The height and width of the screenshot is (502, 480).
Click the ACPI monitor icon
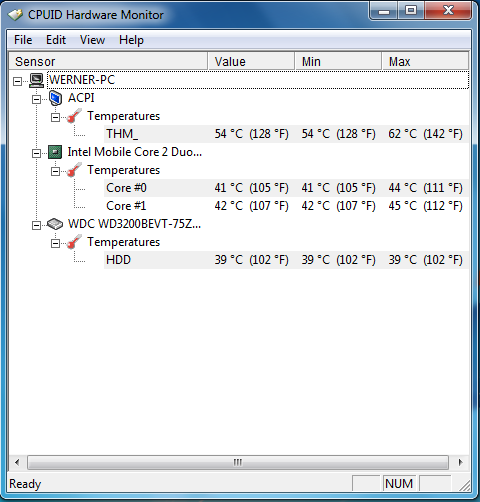pyautogui.click(x=55, y=98)
